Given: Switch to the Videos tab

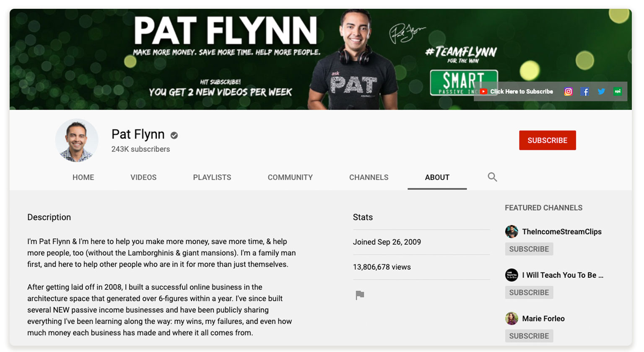Looking at the screenshot, I should (143, 177).
